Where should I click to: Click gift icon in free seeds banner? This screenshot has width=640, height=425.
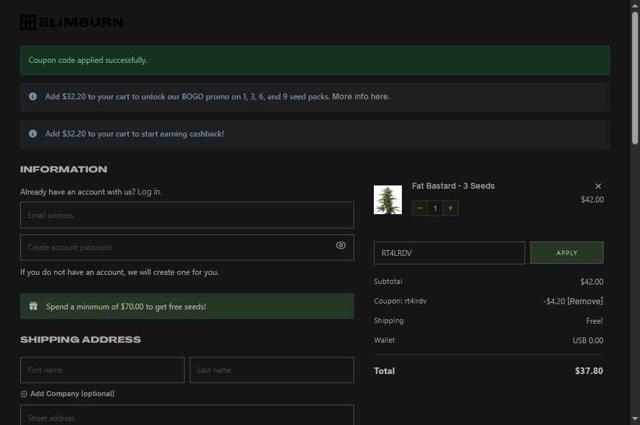click(33, 306)
